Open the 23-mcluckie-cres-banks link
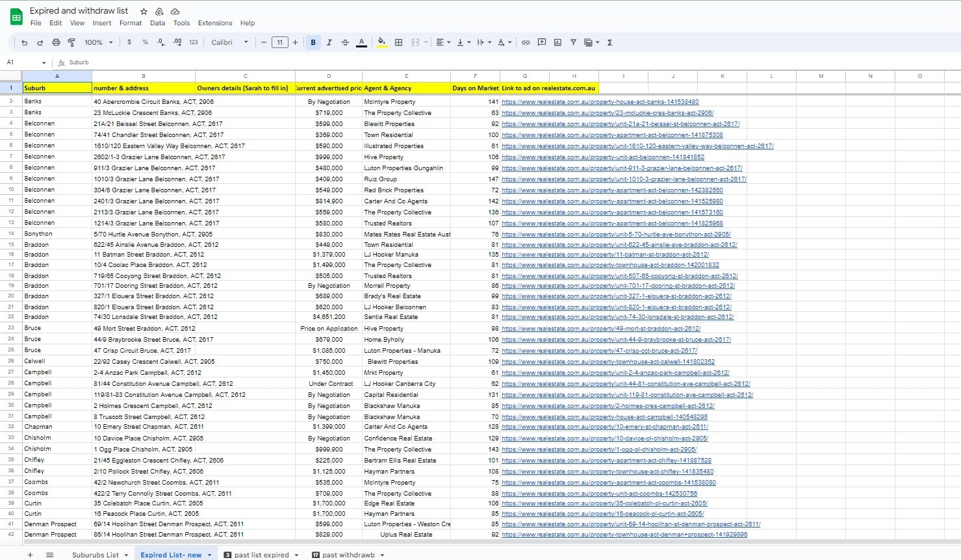961x560 pixels. pyautogui.click(x=608, y=113)
